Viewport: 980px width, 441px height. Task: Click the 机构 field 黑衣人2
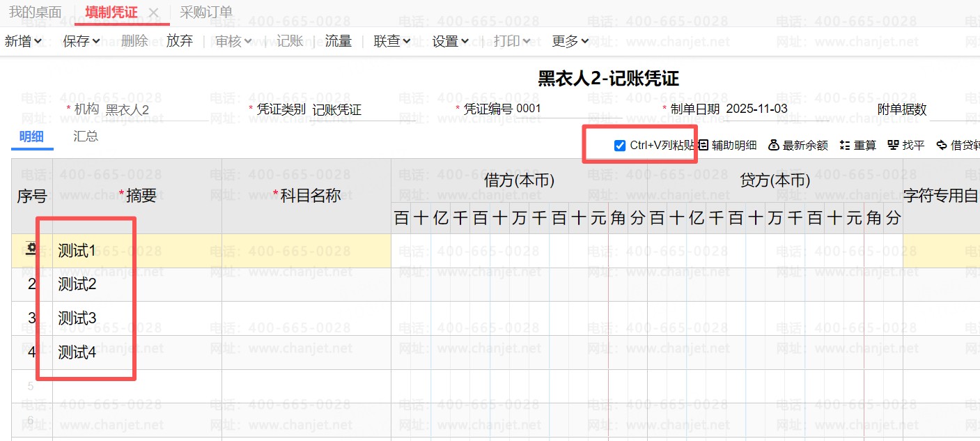pos(155,110)
